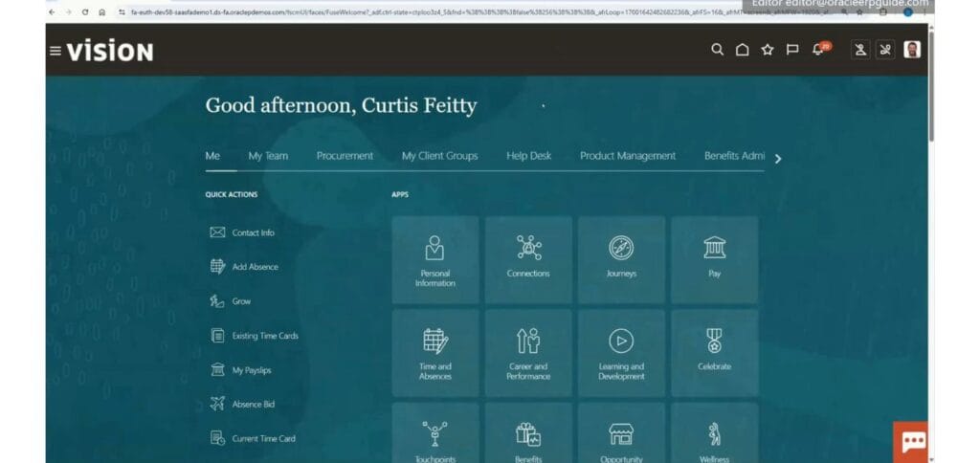Open the Personal Information app tile
980x463 pixels.
click(435, 260)
